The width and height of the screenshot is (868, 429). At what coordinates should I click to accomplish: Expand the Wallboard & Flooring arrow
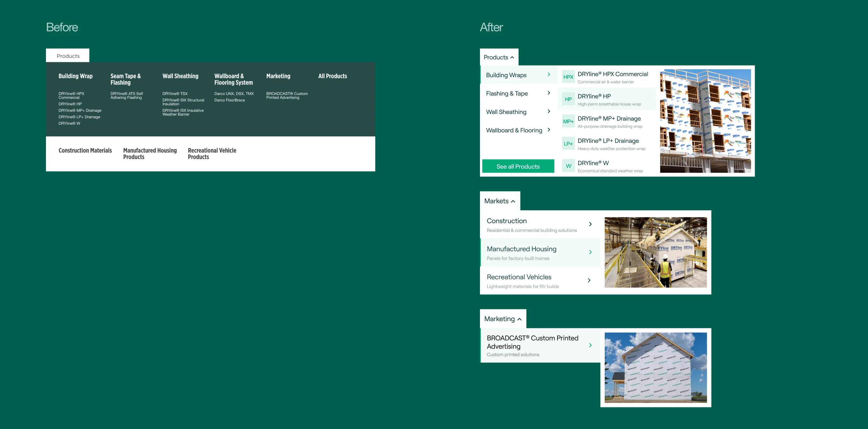549,130
